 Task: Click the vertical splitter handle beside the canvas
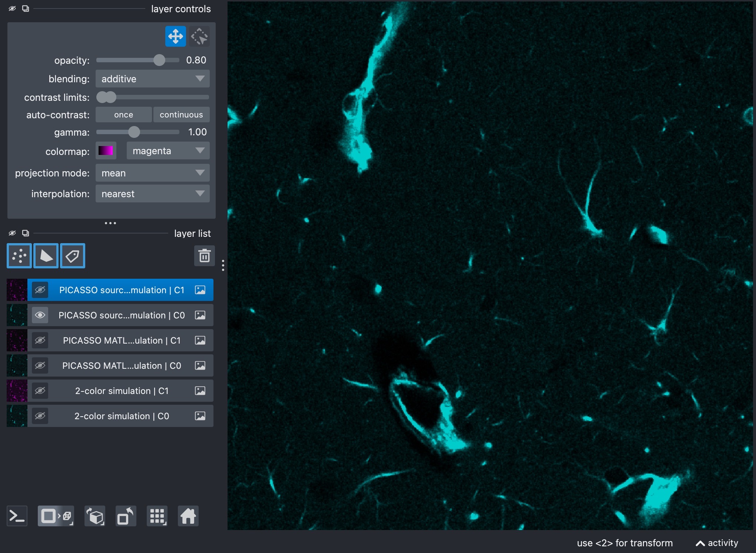(223, 265)
